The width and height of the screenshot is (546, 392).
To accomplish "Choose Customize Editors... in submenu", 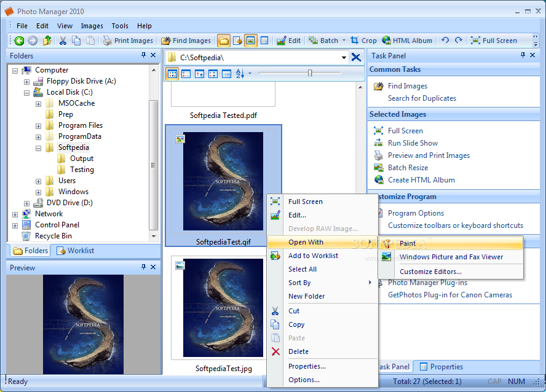I will click(x=451, y=272).
